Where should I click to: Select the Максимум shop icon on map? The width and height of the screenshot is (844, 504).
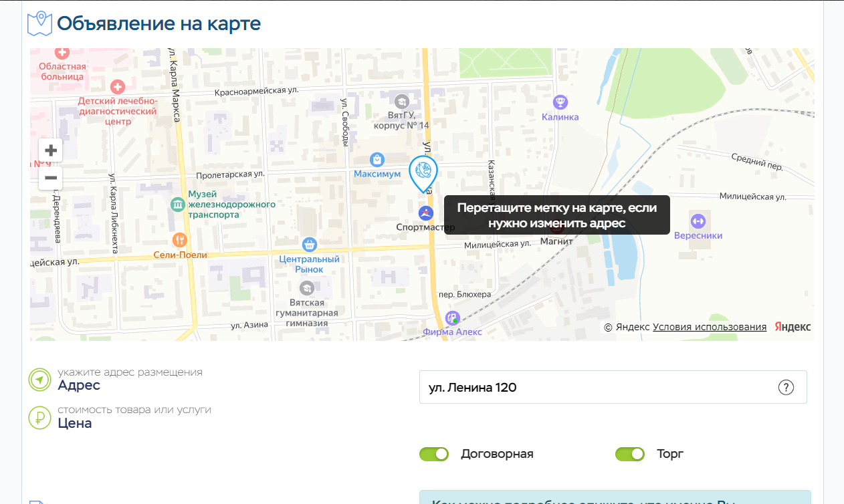pos(377,159)
